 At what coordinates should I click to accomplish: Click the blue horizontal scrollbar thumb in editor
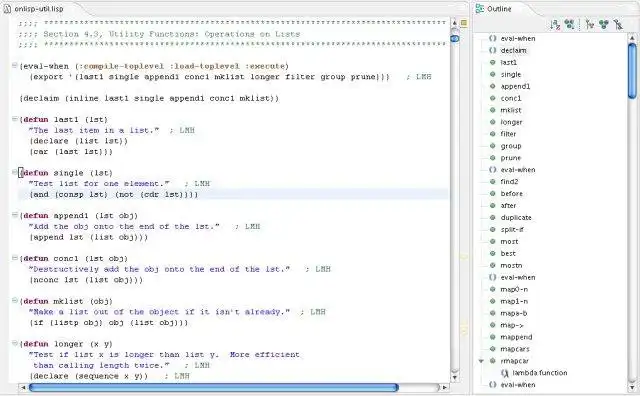coord(213,387)
